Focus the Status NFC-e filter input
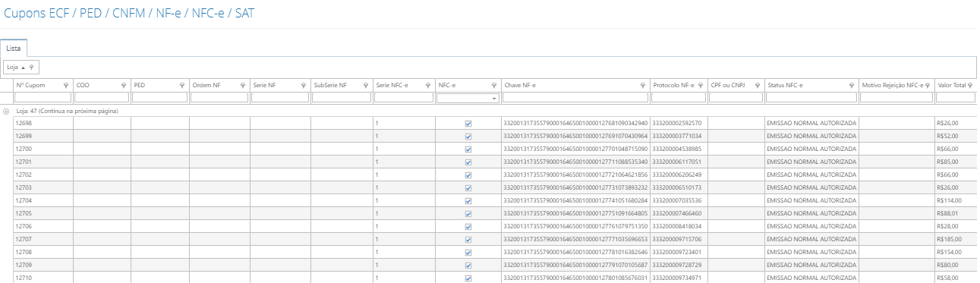 coord(811,98)
